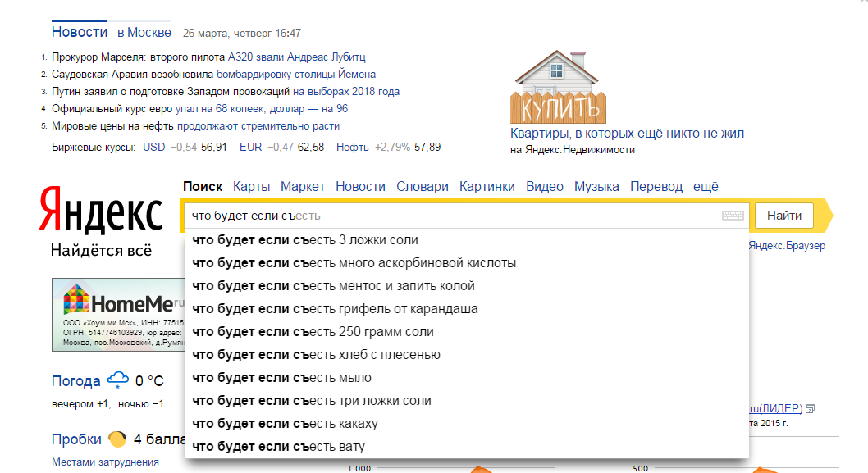
Task: Open the Музыка service tab
Action: point(596,186)
